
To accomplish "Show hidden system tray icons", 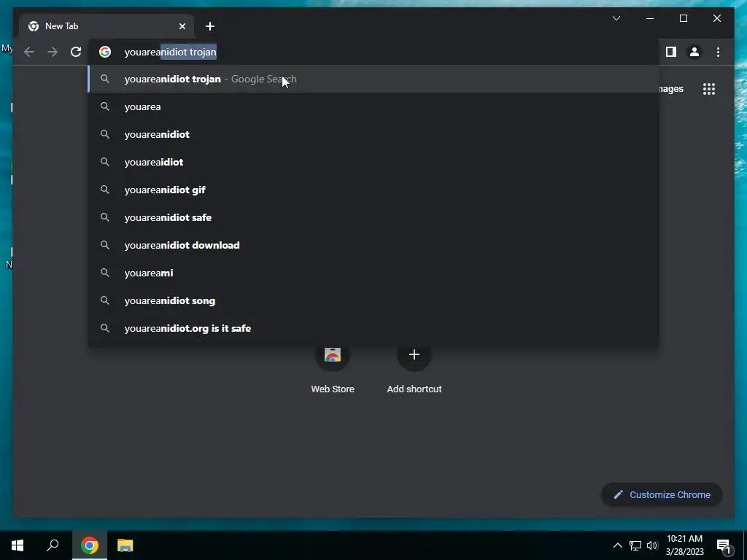I will click(617, 545).
